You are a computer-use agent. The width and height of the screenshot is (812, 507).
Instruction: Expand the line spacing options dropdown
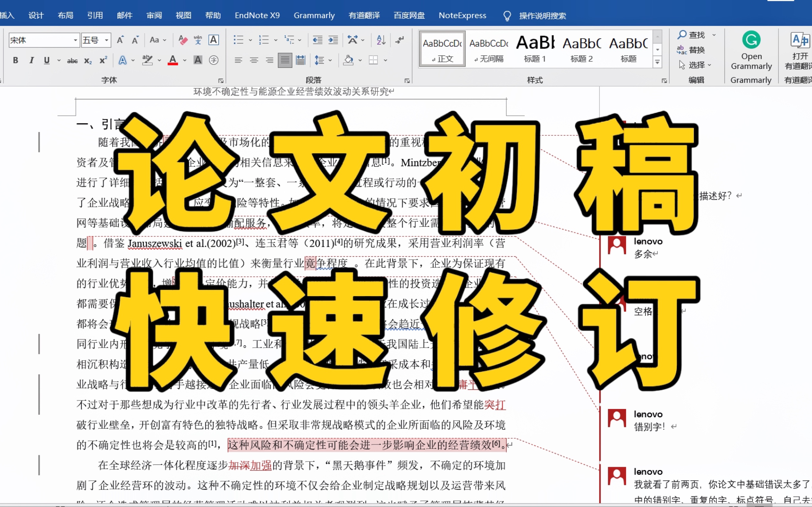(330, 60)
